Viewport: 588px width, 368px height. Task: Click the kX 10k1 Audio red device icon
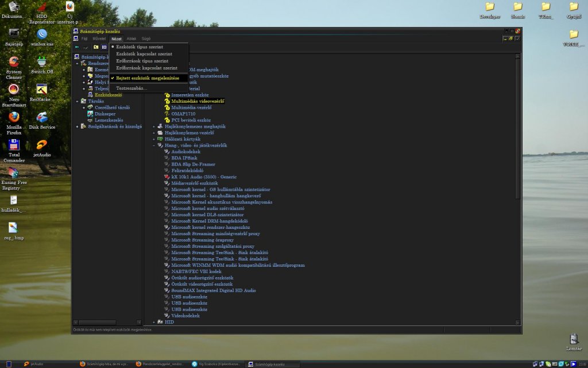coord(167,177)
